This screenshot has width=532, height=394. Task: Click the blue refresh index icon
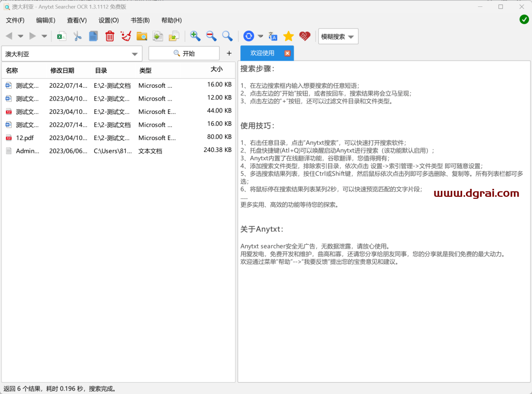pos(249,36)
